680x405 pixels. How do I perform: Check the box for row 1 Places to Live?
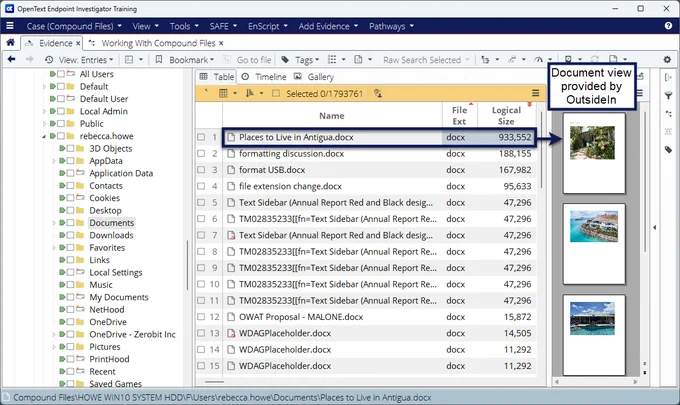point(201,137)
